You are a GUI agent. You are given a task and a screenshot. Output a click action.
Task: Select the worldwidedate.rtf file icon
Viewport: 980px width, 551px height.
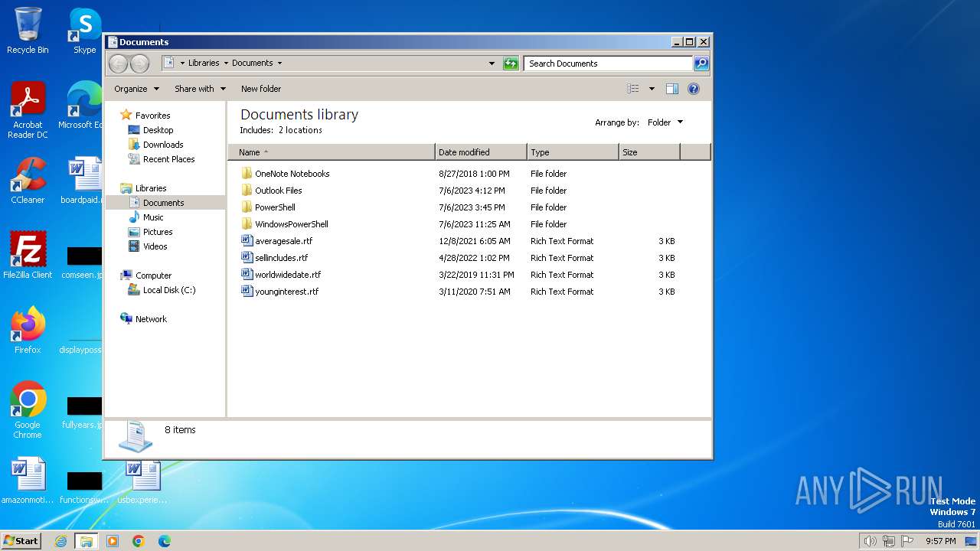point(247,275)
